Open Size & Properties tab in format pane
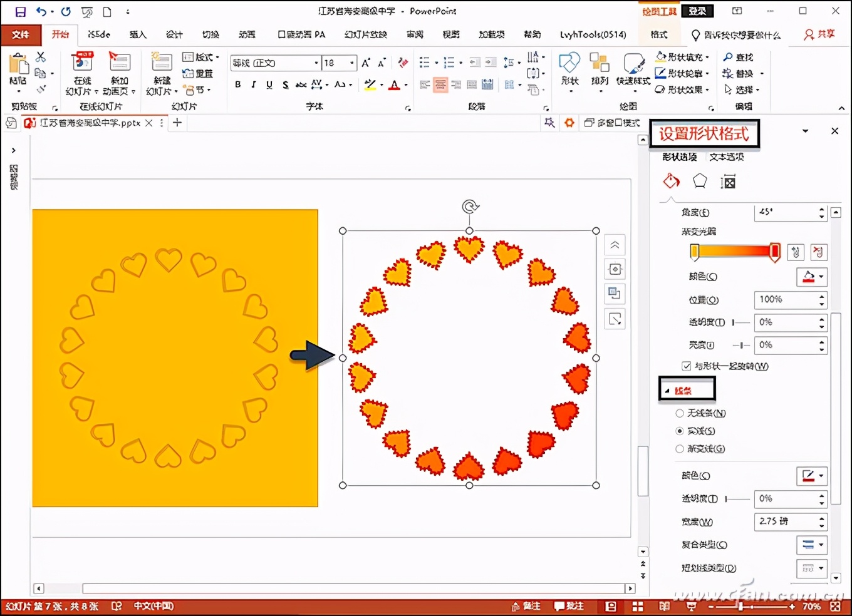 coord(728,182)
